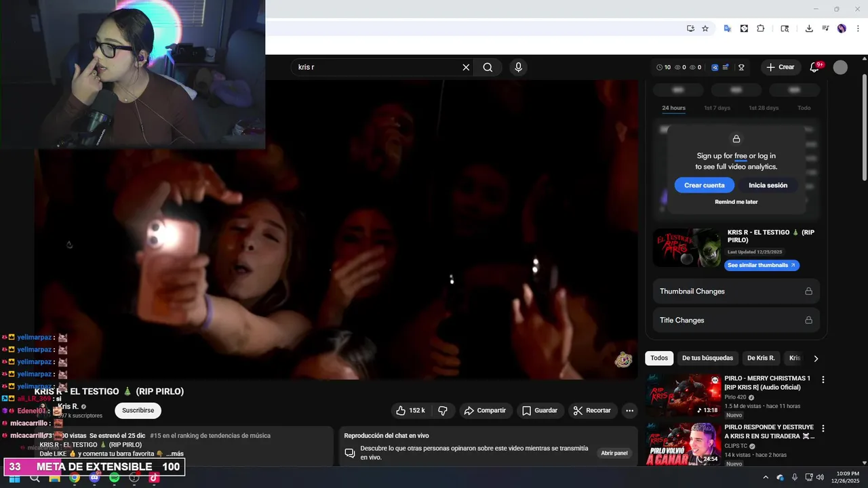Click the Compartir share button
The image size is (868, 488).
pos(485,410)
